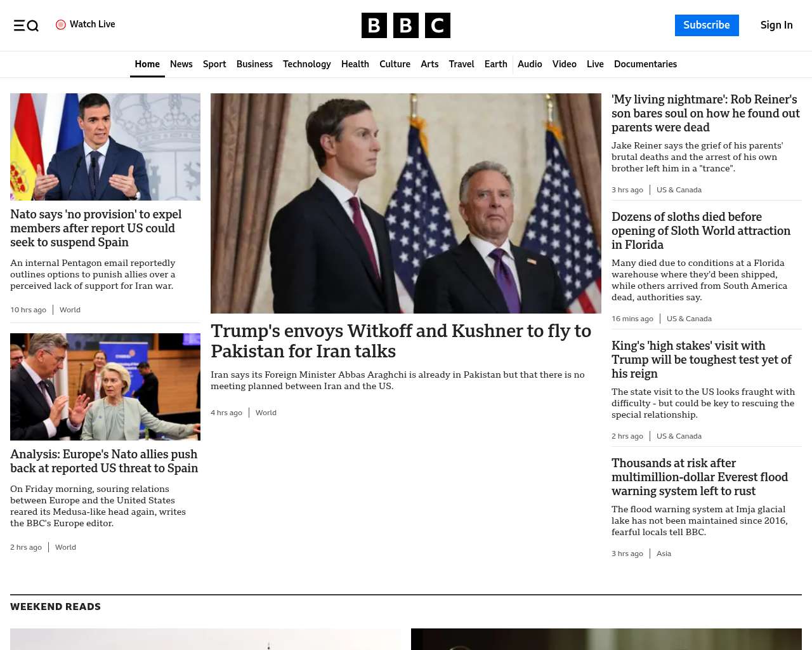Click the '10 hrs ago' timestamp
Screen dimensions: 812x650
[28, 310]
